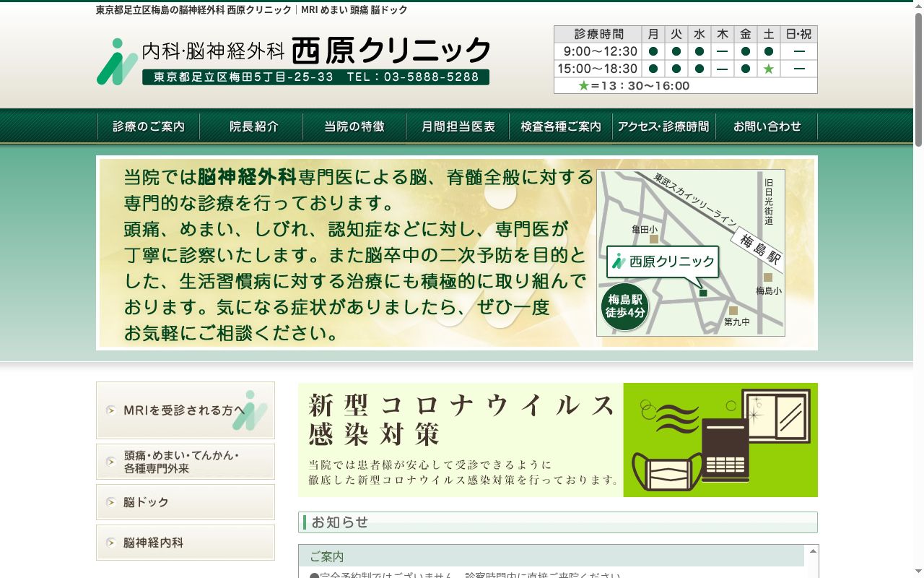Click the page vertical scrollbar thumb
The width and height of the screenshot is (924, 578).
click(918, 79)
